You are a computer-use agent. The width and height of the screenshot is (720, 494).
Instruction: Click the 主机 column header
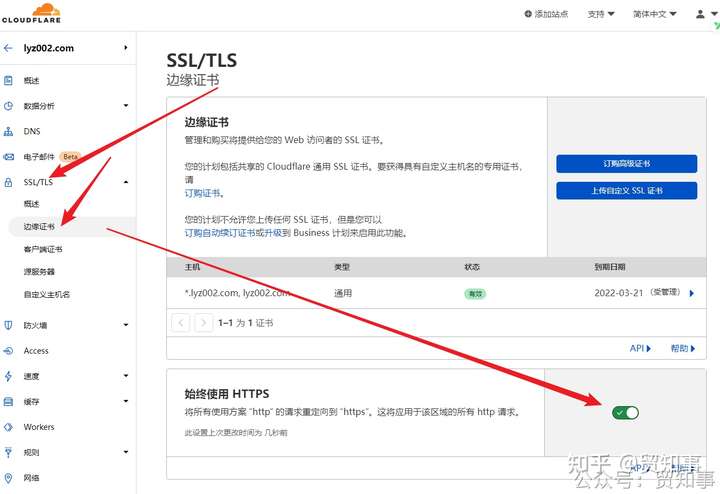point(192,267)
